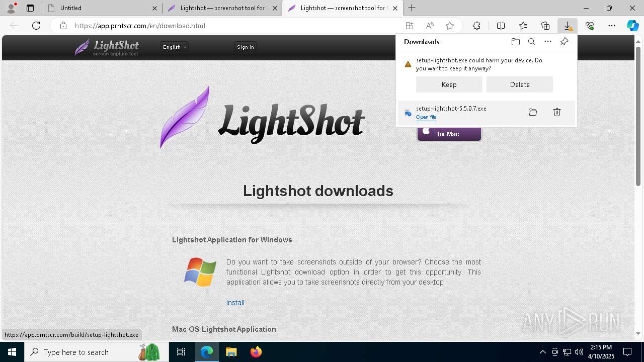Open the English language dropdown
644x362 pixels.
click(175, 47)
